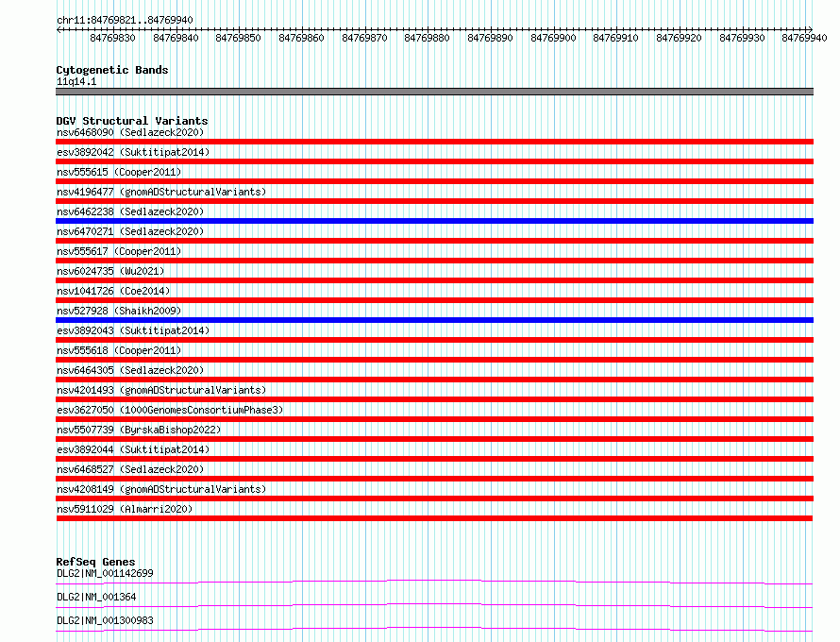
Task: Click the nsv555617 (Cooper2011) label
Action: (x=119, y=251)
